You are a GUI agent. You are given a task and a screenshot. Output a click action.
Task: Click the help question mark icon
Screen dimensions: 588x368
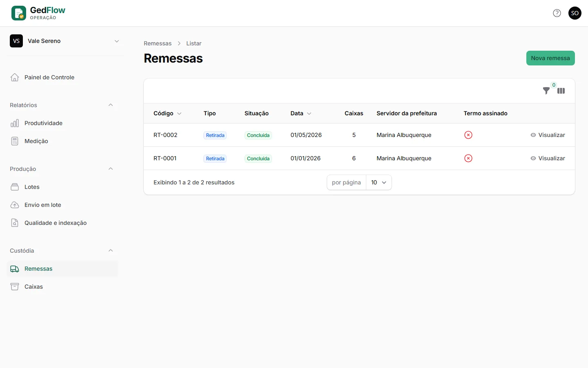click(557, 13)
